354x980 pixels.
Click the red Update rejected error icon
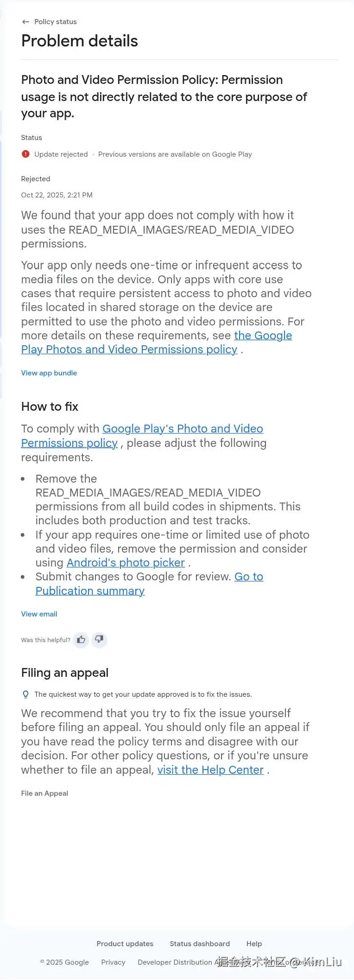click(x=25, y=154)
